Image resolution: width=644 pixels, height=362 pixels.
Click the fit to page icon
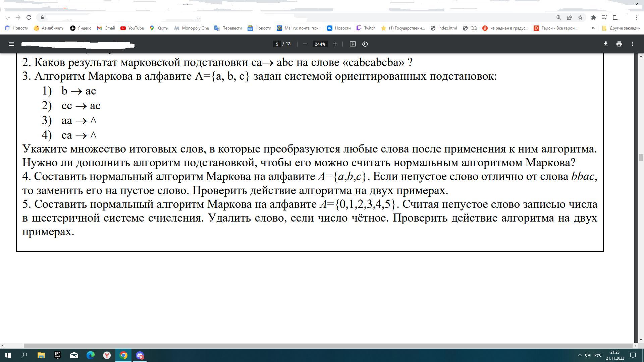(353, 44)
